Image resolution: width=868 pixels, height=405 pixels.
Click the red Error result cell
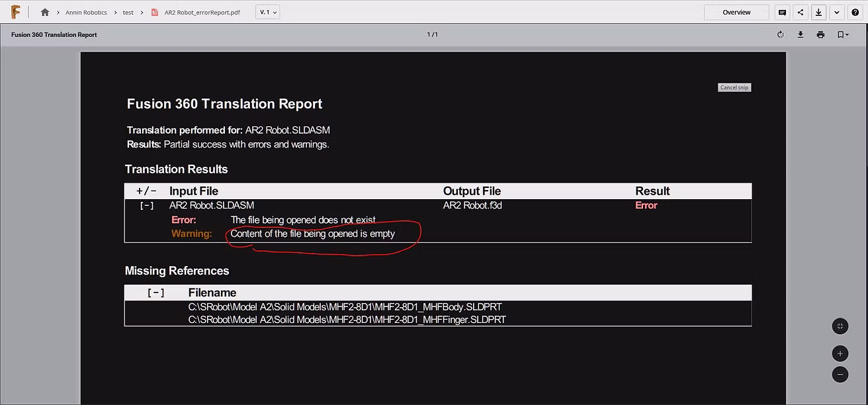pos(646,206)
